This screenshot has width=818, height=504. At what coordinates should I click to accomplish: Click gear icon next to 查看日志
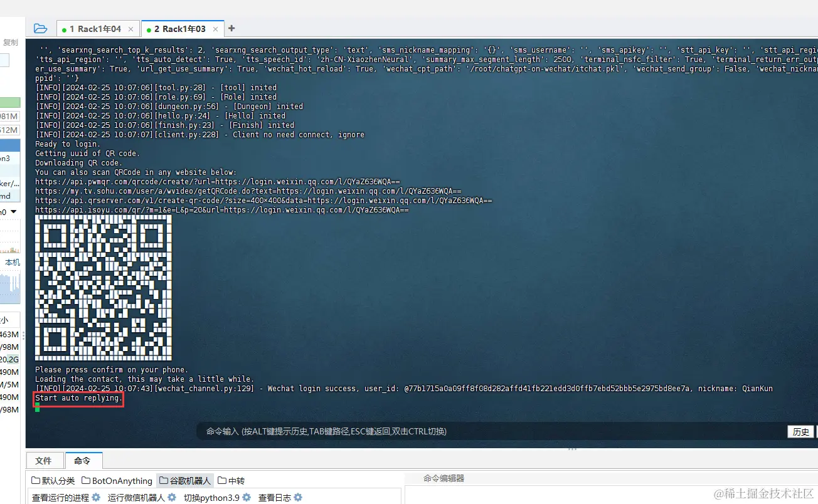[x=298, y=497]
